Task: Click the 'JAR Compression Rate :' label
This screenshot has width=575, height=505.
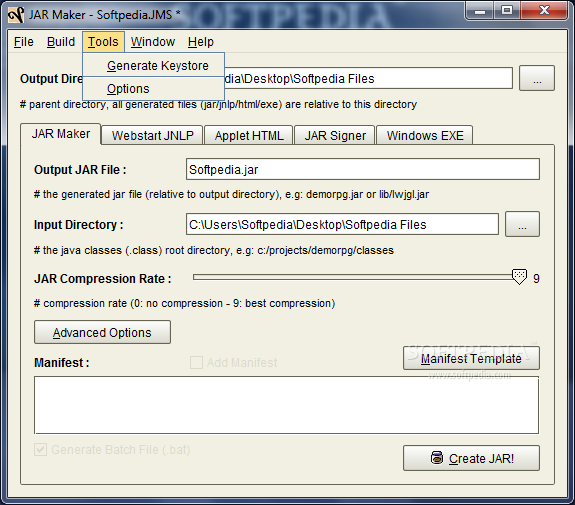Action: pos(103,279)
